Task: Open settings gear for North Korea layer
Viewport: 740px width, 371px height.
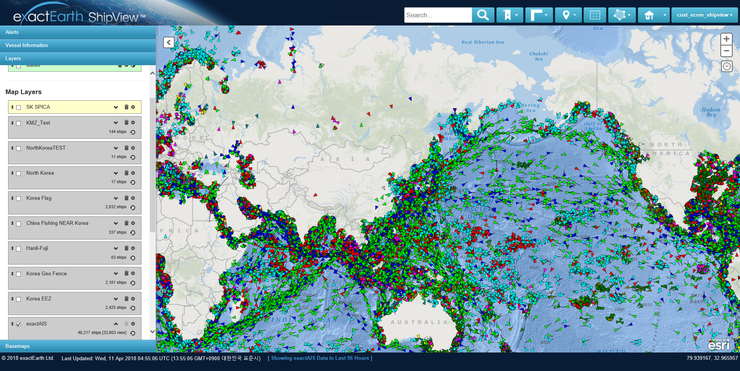Action: pyautogui.click(x=133, y=173)
